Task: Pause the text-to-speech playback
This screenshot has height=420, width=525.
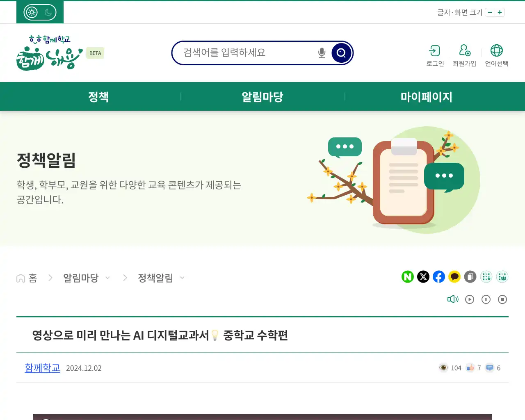Action: click(x=486, y=299)
